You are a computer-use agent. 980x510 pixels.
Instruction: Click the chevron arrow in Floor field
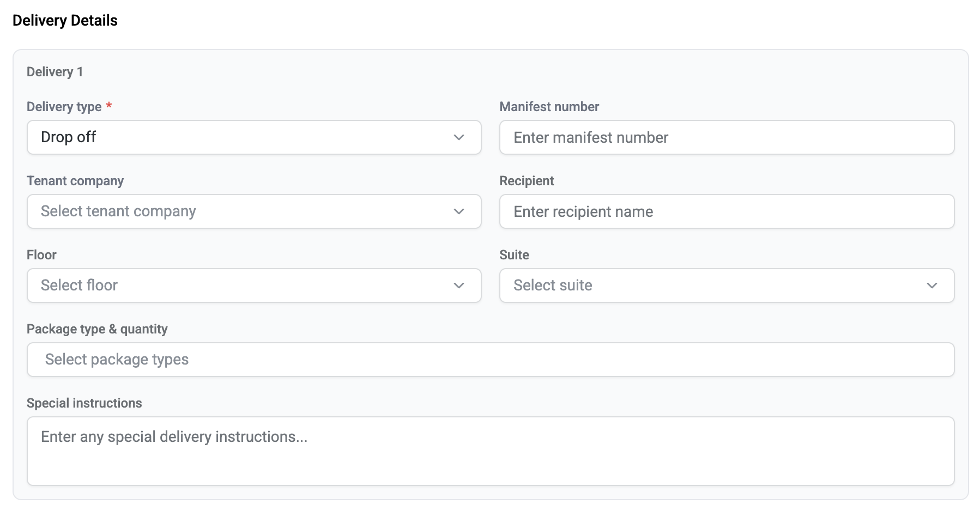[458, 286]
